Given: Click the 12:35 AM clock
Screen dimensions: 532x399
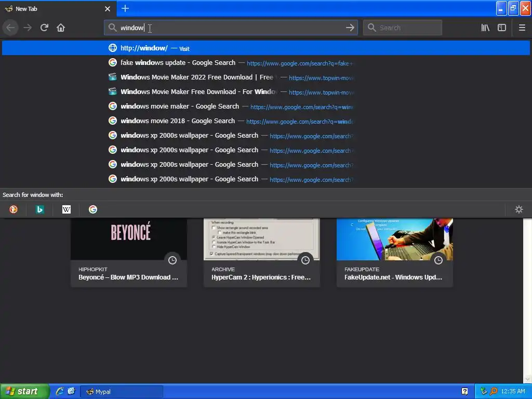Looking at the screenshot, I should click(513, 392).
